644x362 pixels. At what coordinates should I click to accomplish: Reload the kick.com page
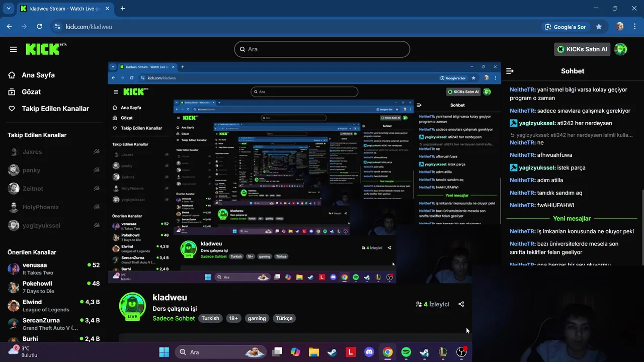[x=39, y=27]
